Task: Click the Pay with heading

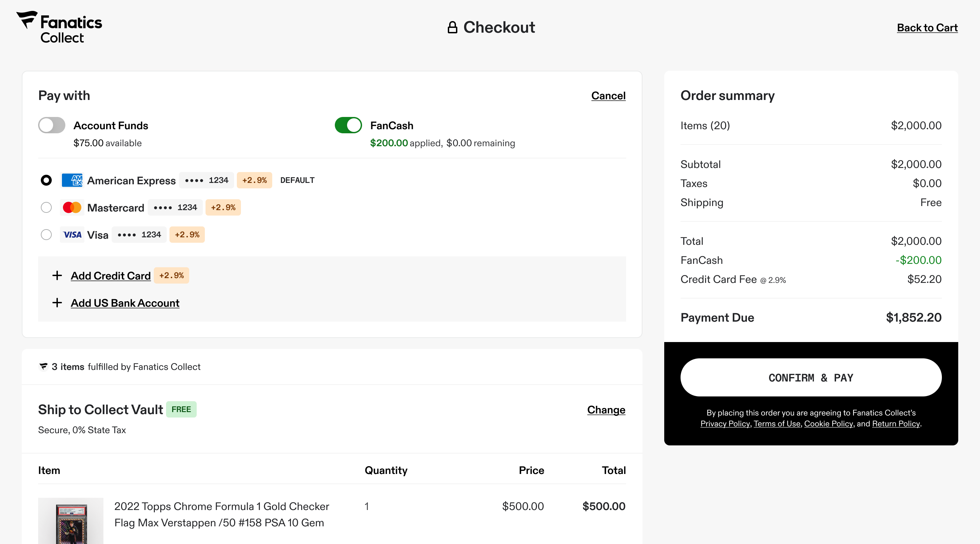Action: [x=64, y=96]
